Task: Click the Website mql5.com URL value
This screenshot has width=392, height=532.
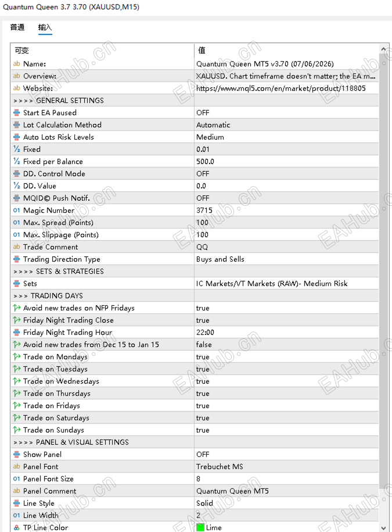Action: (x=286, y=88)
